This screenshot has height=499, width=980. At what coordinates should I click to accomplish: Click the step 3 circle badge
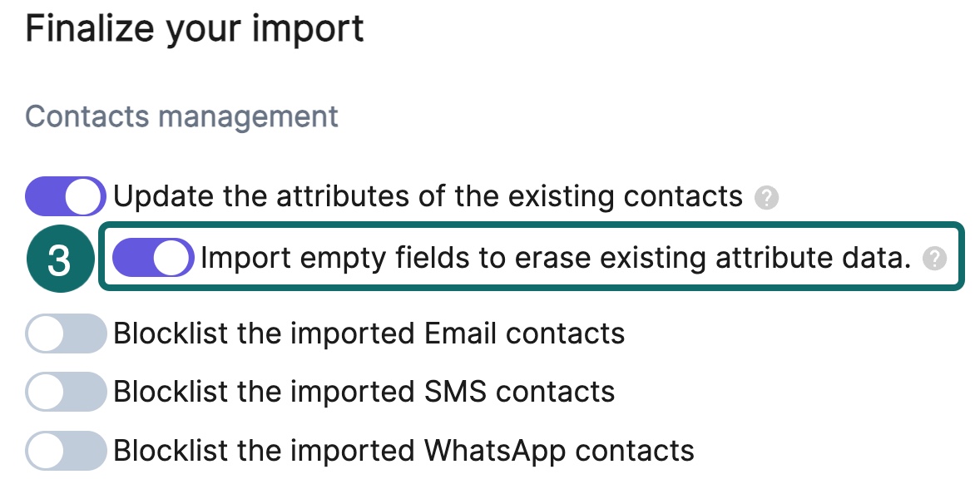point(59,259)
